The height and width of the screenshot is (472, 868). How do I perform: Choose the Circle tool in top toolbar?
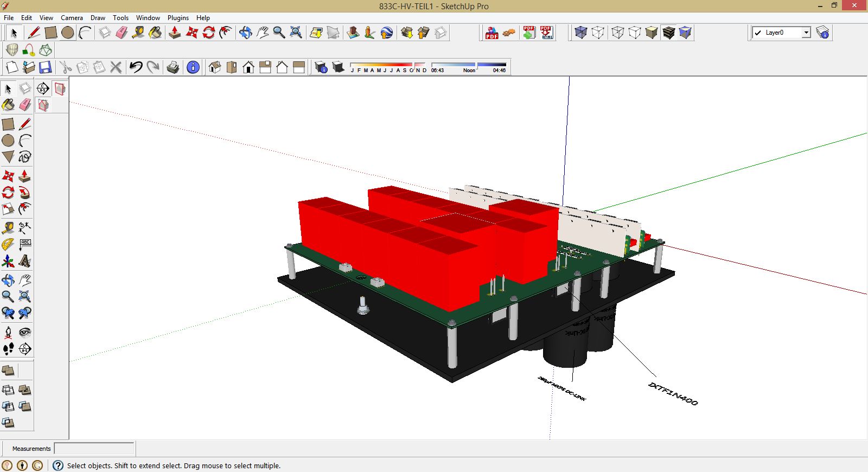[x=68, y=33]
